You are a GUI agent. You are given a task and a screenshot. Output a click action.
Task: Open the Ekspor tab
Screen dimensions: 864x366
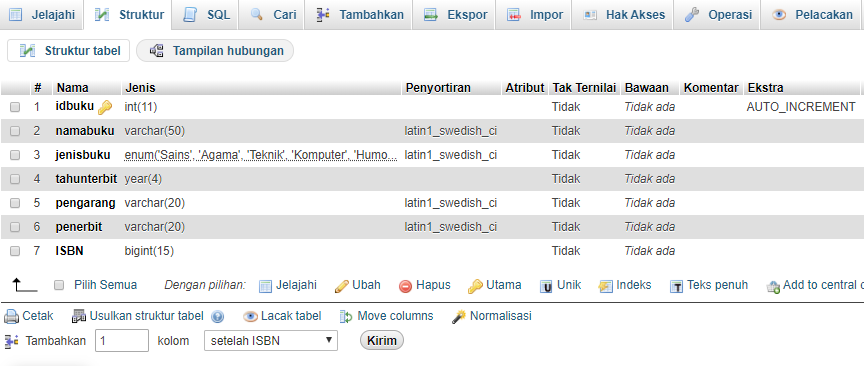[x=456, y=15]
